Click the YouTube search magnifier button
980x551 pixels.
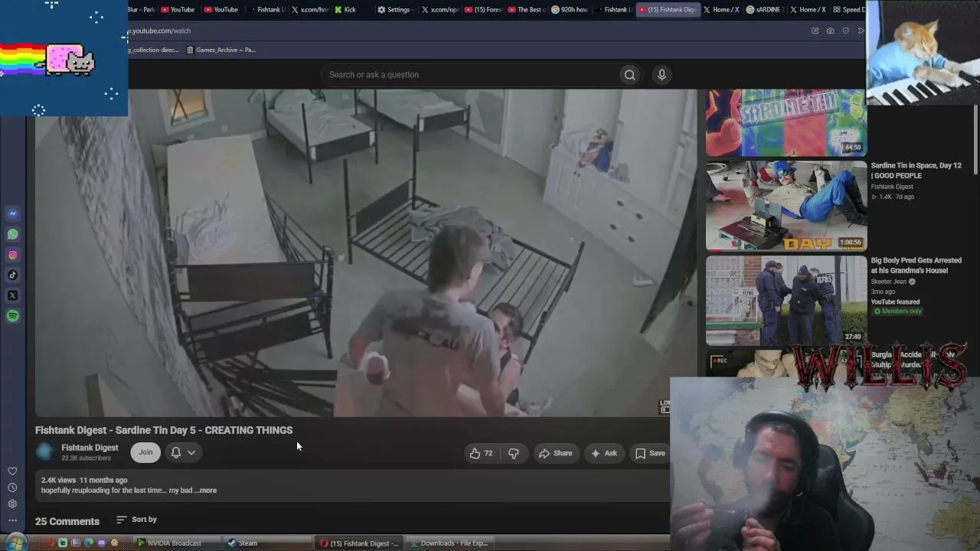tap(629, 74)
